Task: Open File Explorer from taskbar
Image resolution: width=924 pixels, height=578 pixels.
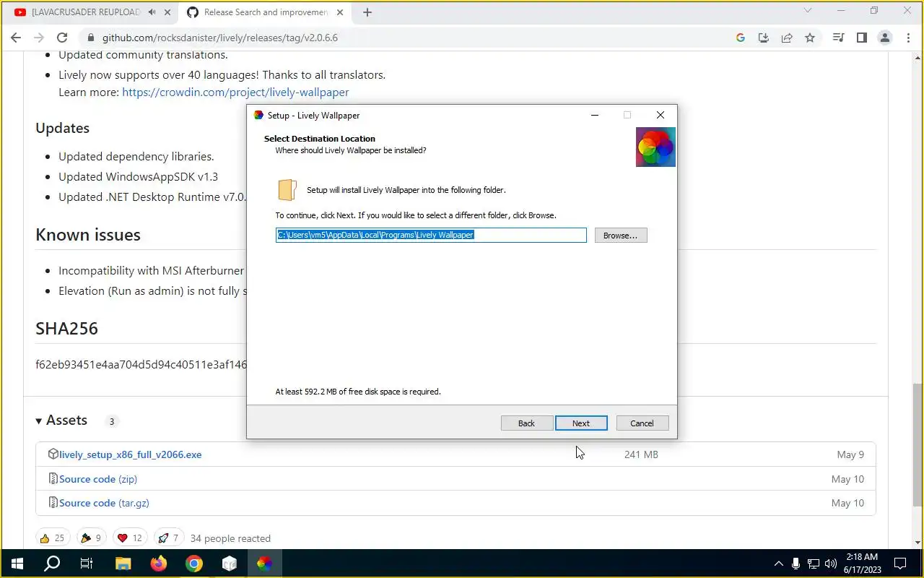Action: [x=123, y=564]
